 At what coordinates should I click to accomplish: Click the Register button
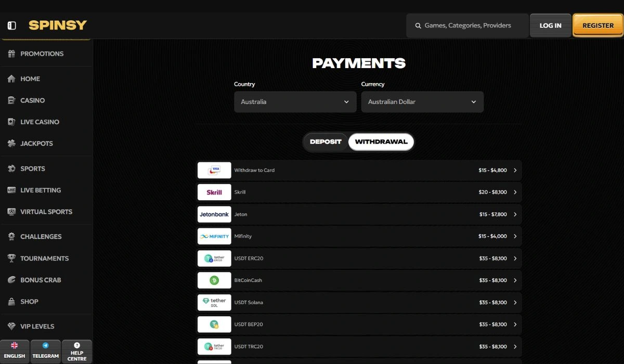(598, 25)
